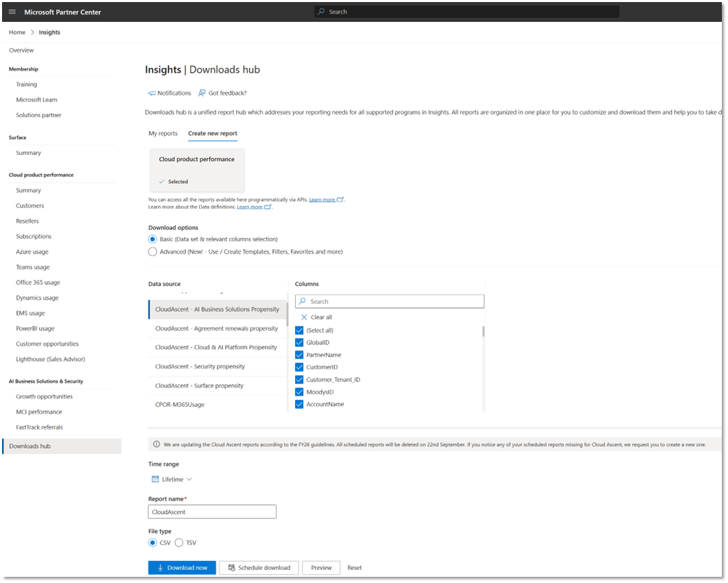Viewport: 728px width, 583px height.
Task: Choose CSV file type
Action: [x=152, y=543]
